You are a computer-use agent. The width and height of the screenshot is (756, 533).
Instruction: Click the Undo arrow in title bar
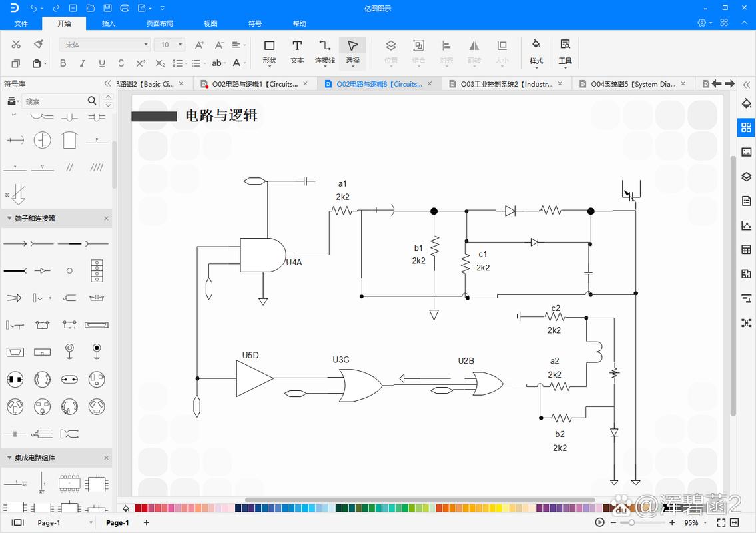click(33, 8)
